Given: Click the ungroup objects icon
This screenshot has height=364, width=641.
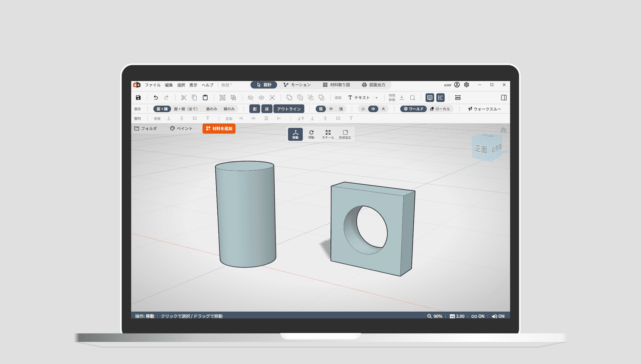Looking at the screenshot, I should coord(233,98).
